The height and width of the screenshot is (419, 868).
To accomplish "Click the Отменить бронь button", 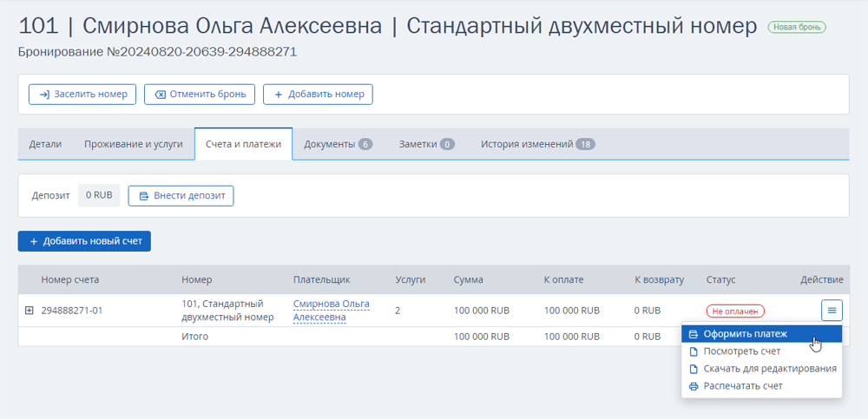I will [x=200, y=94].
